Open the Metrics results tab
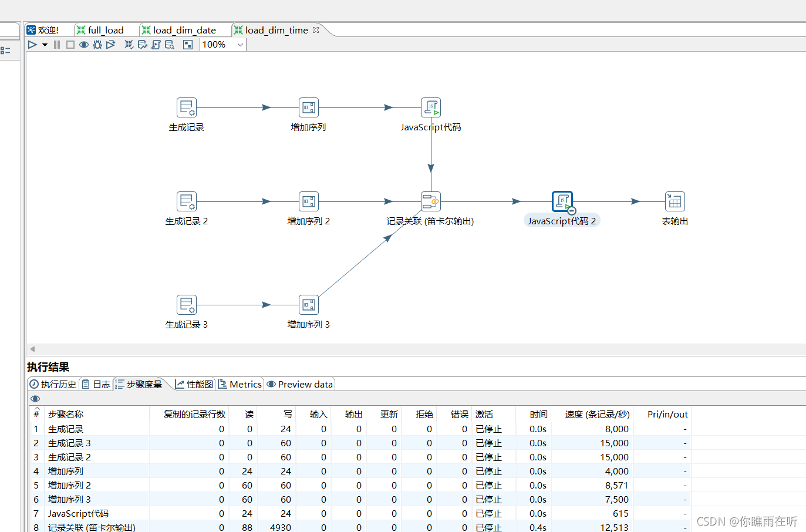The width and height of the screenshot is (806, 532). tap(240, 384)
